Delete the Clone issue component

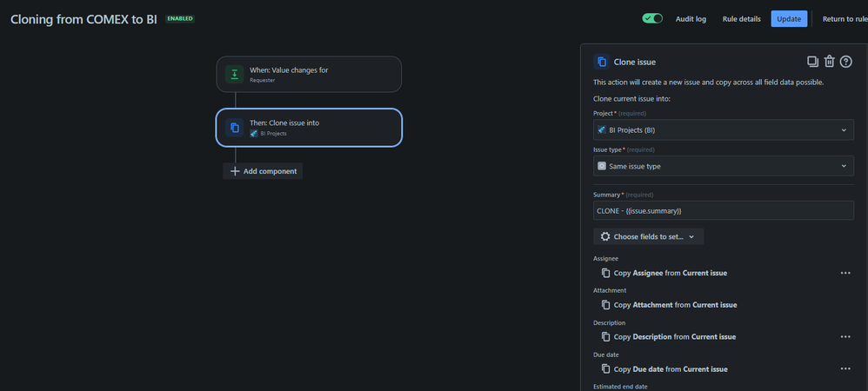tap(829, 62)
